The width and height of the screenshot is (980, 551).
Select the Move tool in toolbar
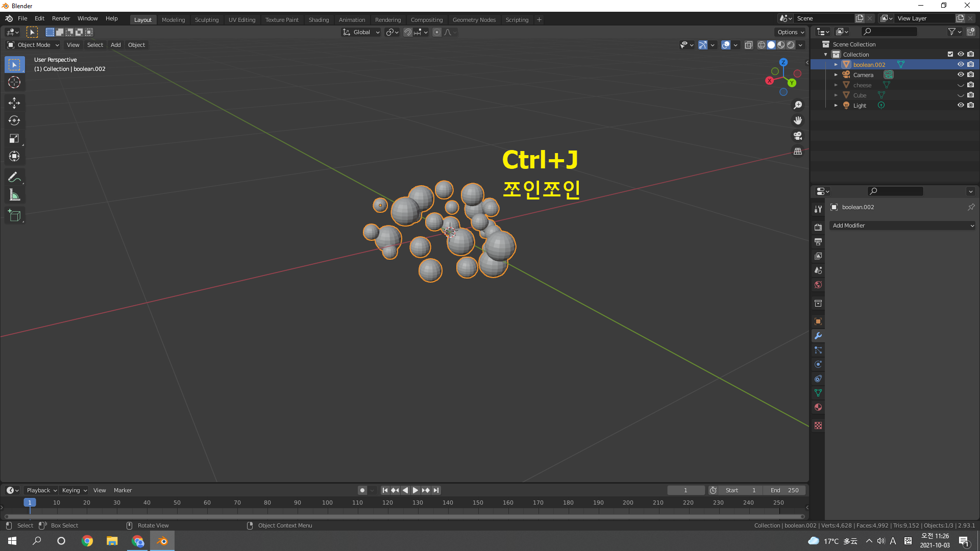click(14, 103)
